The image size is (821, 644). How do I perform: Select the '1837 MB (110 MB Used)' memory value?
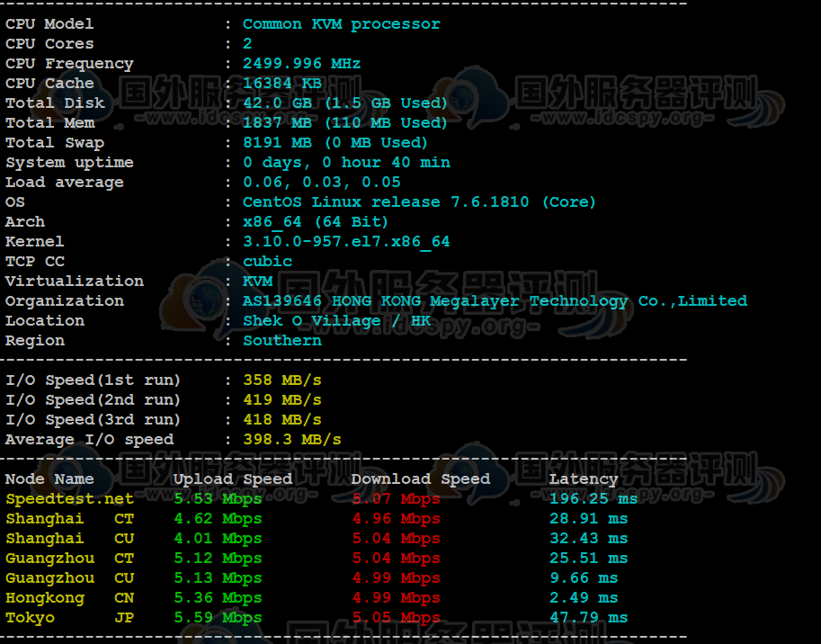click(345, 123)
